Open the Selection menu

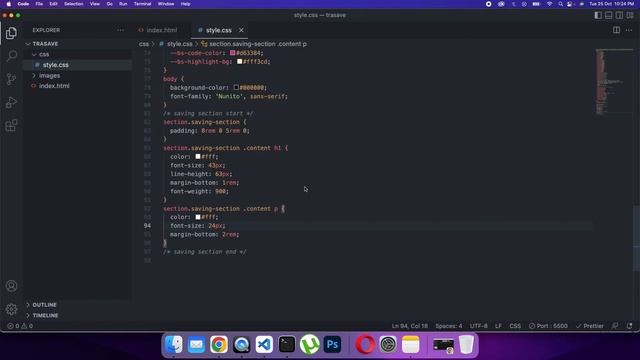(x=73, y=4)
